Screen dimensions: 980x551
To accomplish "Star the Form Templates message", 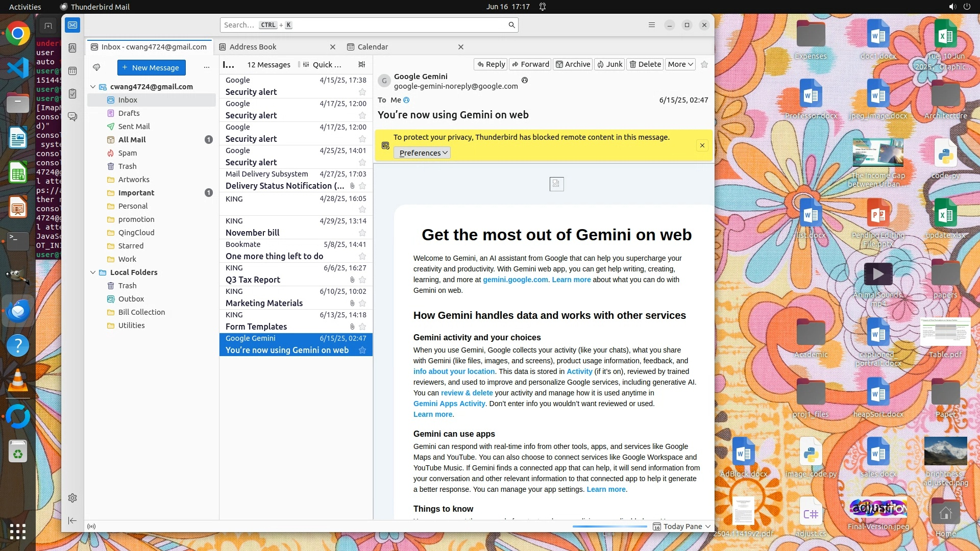I will click(x=362, y=327).
